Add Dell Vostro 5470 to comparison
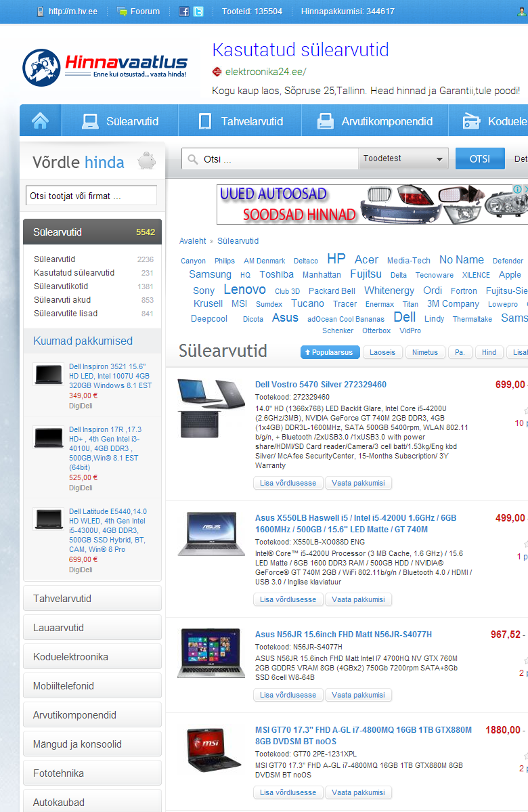528x812 pixels. [x=288, y=483]
